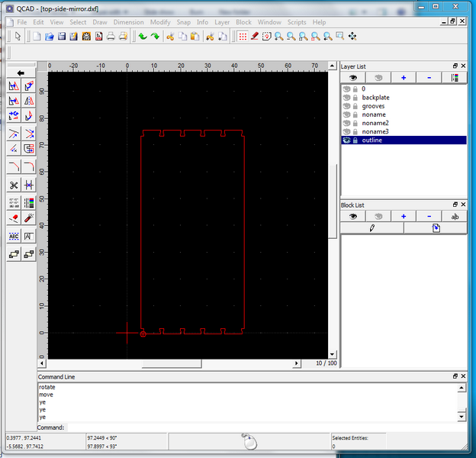Toggle visibility of backplate layer
Screen dimensions: 476x458
pyautogui.click(x=346, y=98)
